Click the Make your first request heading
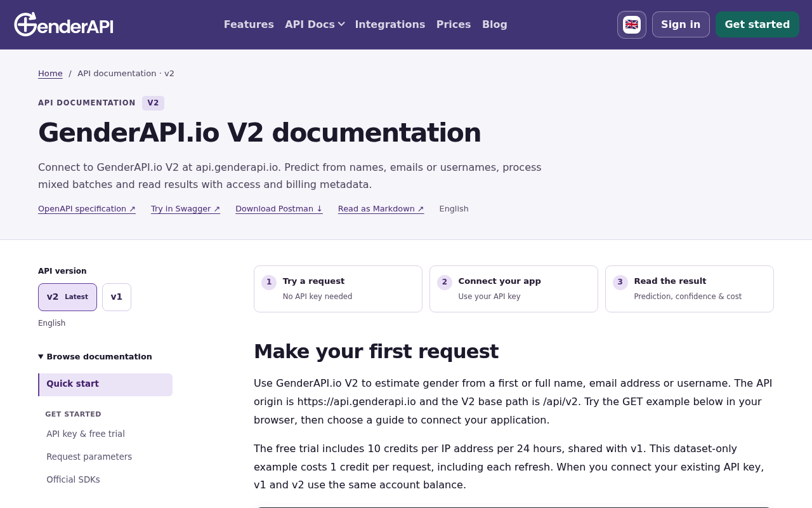 tap(376, 352)
